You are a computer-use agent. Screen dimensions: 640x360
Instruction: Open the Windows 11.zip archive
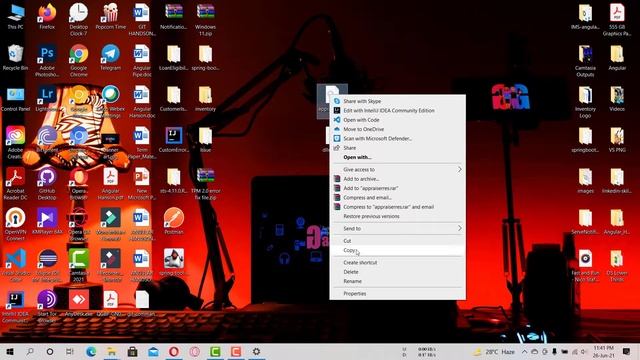point(205,20)
